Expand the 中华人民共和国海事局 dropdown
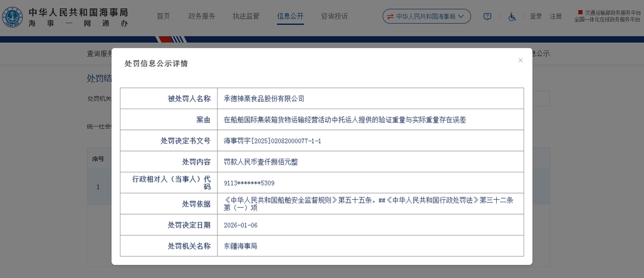The width and height of the screenshot is (644, 278). 426,17
